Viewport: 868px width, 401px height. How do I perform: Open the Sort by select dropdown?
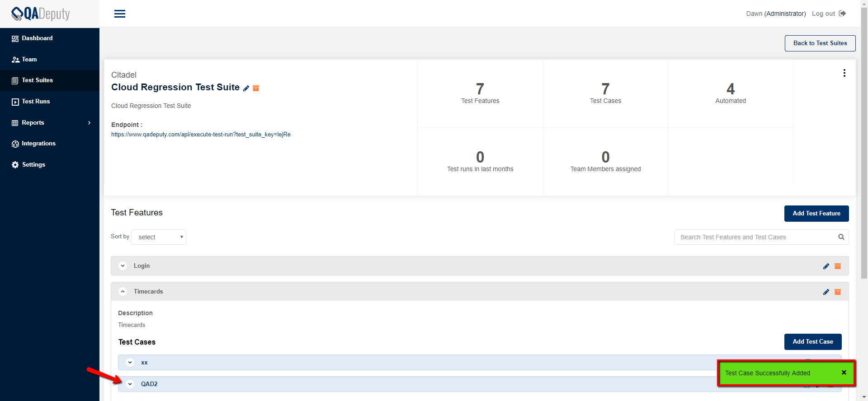point(159,237)
